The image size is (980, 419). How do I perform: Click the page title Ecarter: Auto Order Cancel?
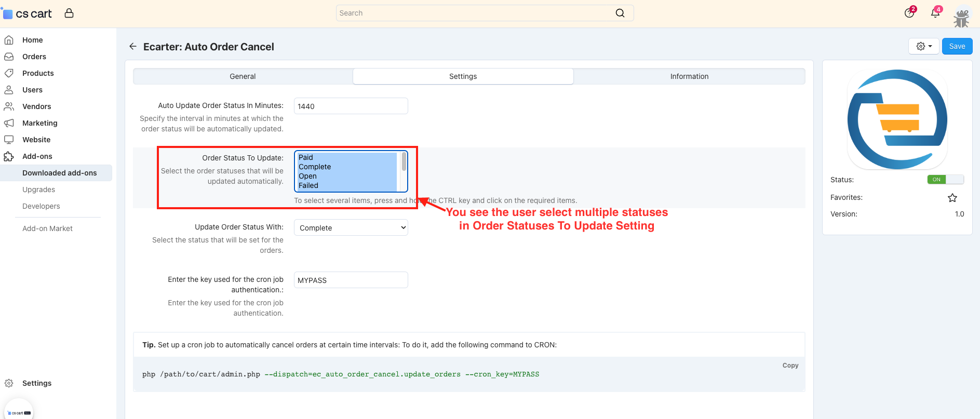[209, 47]
